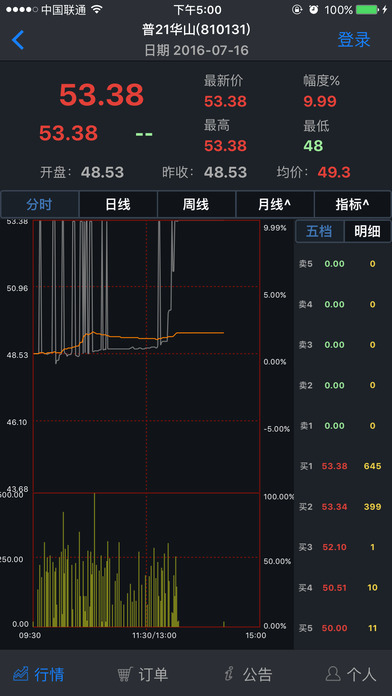The image size is (392, 696).
Task: Tap the 昨收 value 48.53
Action: tap(225, 172)
